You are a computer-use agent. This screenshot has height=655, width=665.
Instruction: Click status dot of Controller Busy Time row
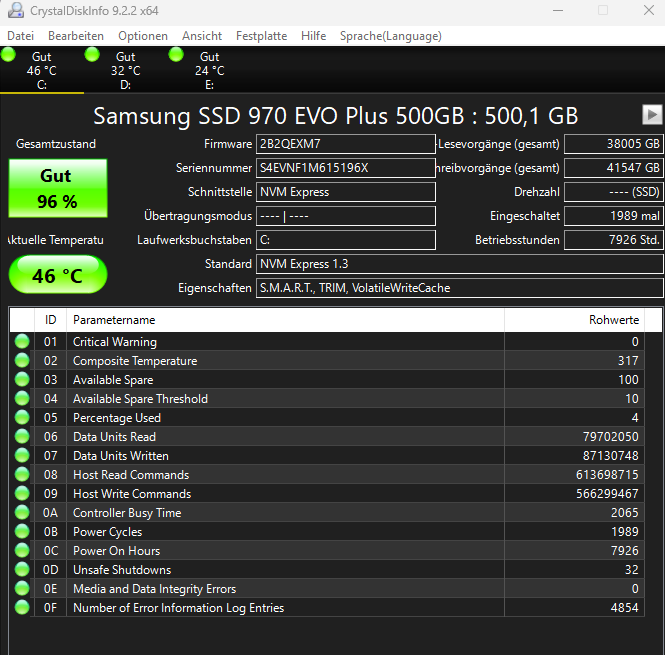click(22, 513)
